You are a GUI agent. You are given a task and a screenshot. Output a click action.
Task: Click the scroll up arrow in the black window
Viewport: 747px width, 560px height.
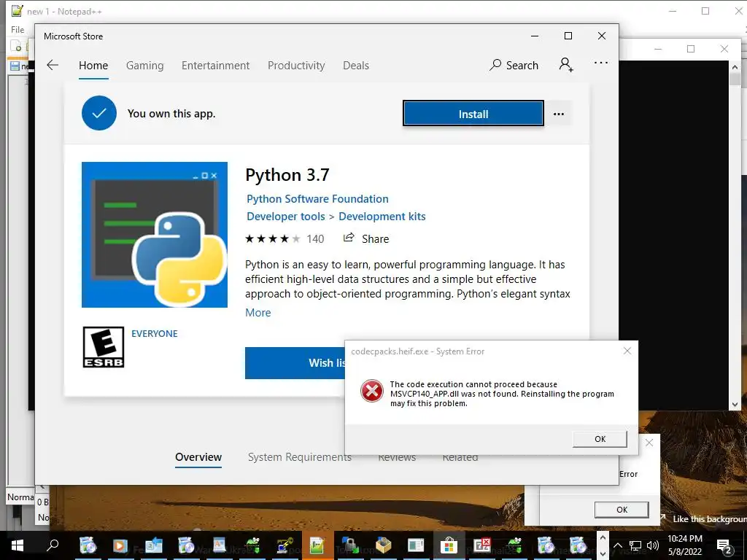click(x=735, y=68)
